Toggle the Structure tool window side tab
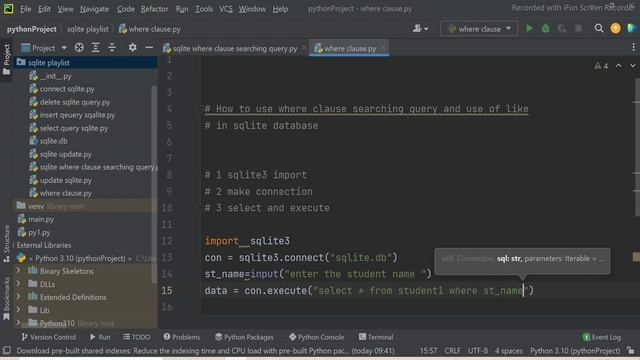The width and height of the screenshot is (640, 360). (x=7, y=244)
